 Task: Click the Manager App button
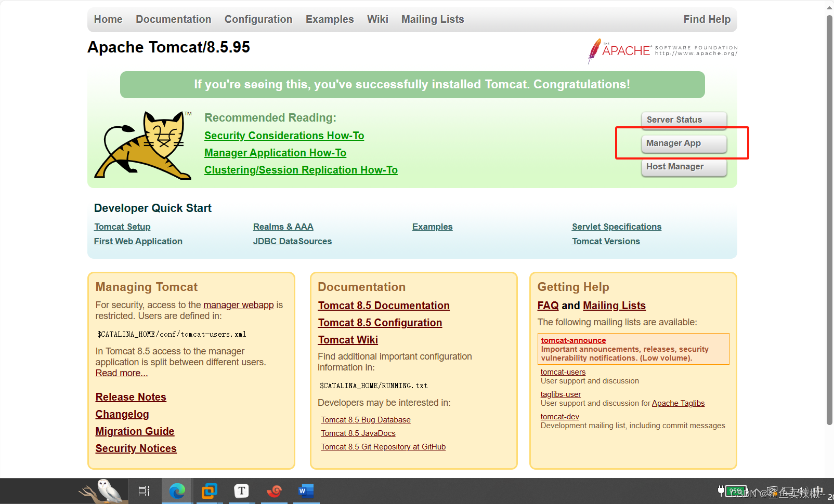tap(684, 143)
